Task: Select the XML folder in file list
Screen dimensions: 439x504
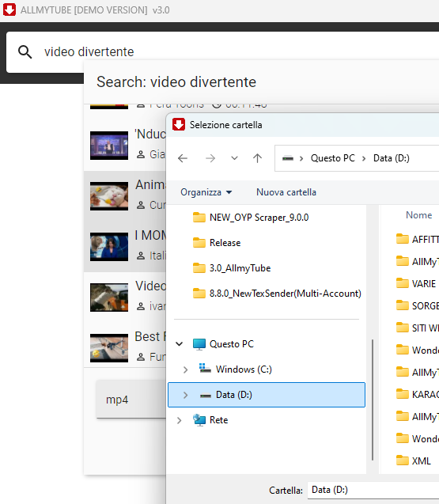Action: pos(421,461)
